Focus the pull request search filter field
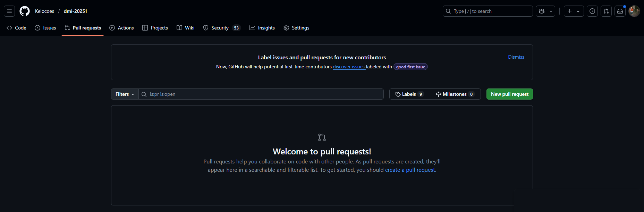 [264, 94]
